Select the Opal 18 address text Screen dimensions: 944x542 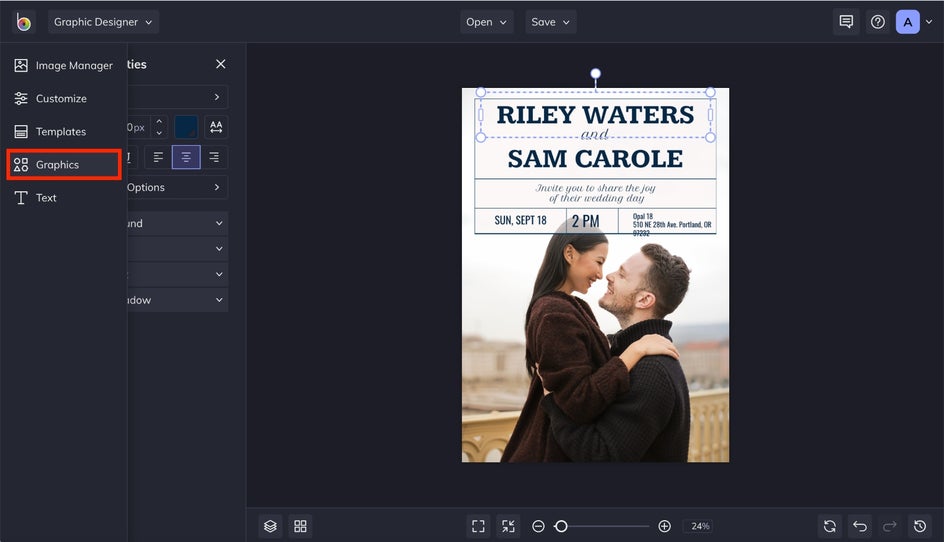pos(672,225)
